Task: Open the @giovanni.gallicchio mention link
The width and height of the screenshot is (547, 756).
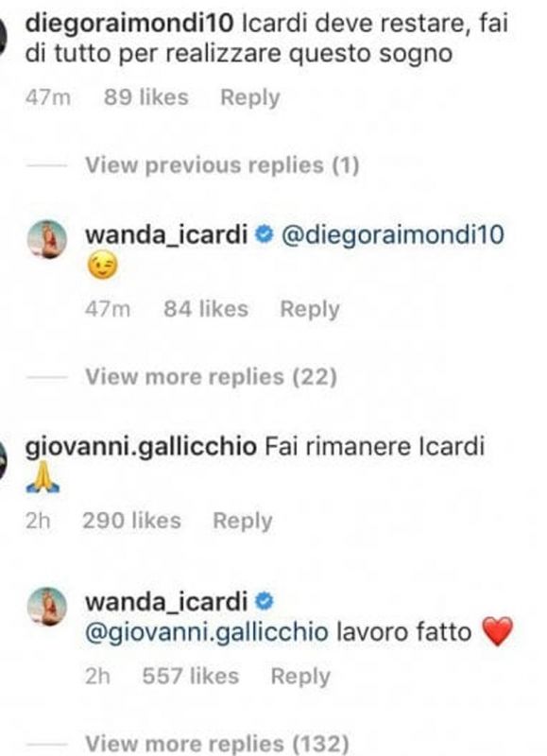Action: (x=207, y=632)
